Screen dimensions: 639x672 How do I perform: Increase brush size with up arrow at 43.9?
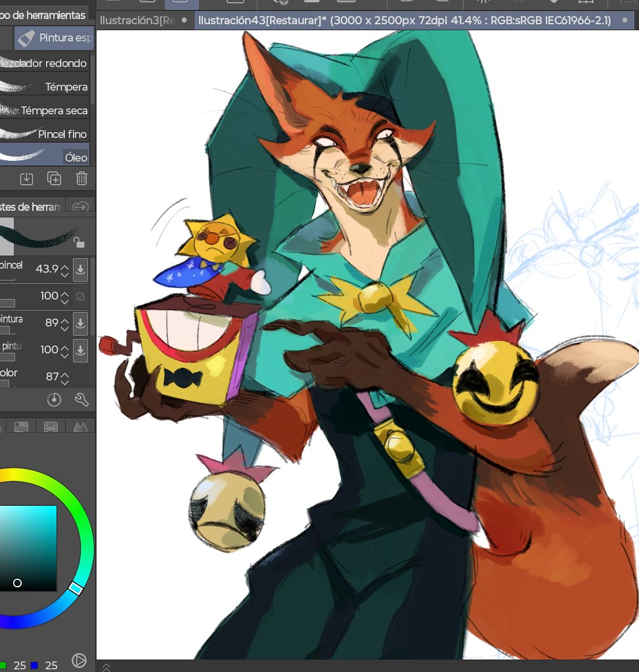(64, 266)
